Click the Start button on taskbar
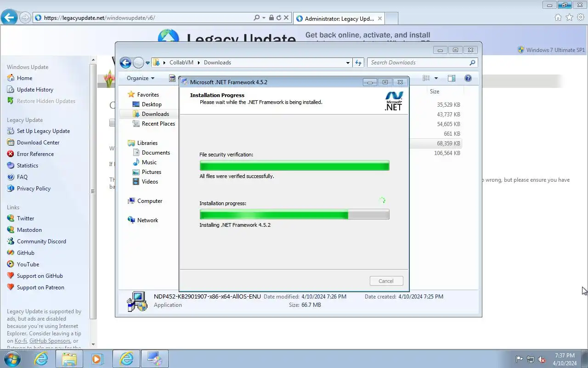This screenshot has width=588, height=368. pos(12,359)
